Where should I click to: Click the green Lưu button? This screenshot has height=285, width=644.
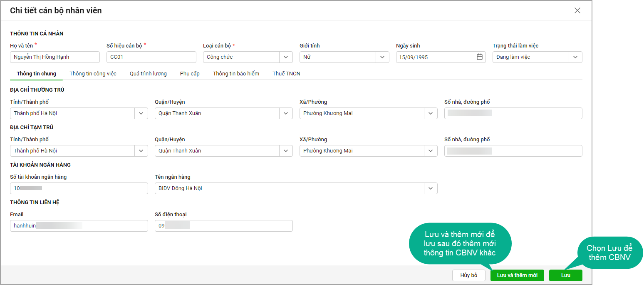565,275
